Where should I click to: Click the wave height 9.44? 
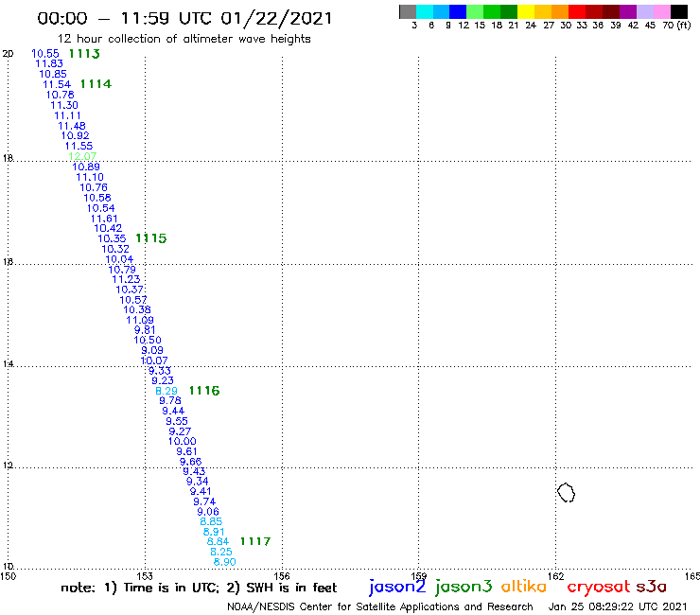[173, 412]
